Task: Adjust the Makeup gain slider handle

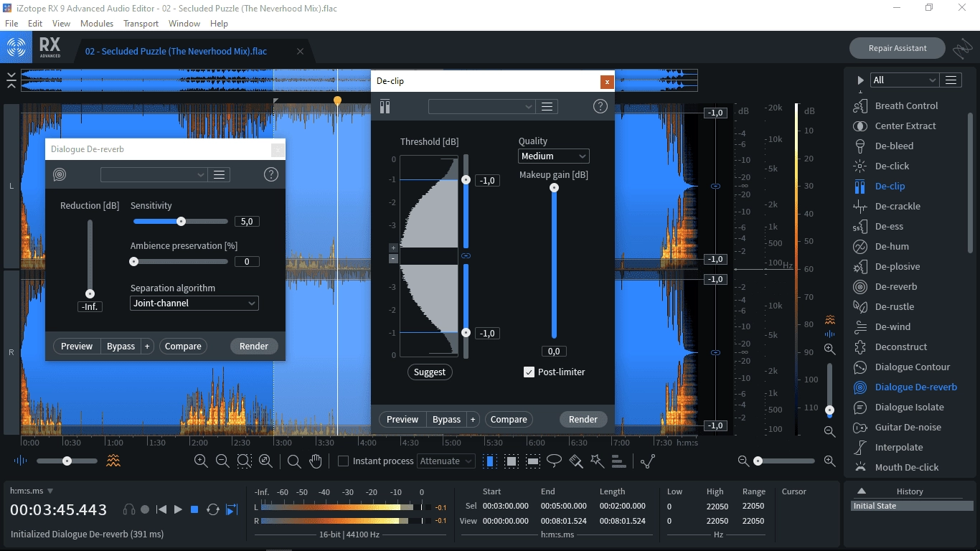Action: point(554,187)
